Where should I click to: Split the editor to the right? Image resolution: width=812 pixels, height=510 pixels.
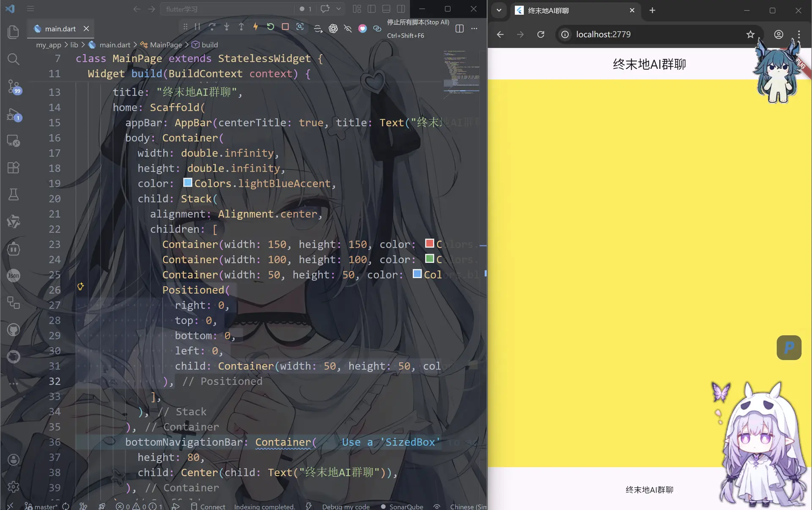[x=460, y=28]
